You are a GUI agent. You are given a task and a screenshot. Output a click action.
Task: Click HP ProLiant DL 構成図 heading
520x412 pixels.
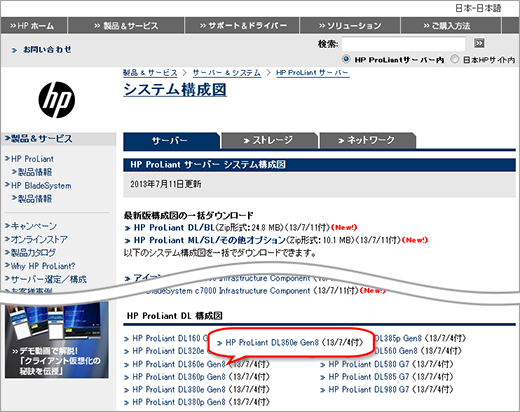175,316
